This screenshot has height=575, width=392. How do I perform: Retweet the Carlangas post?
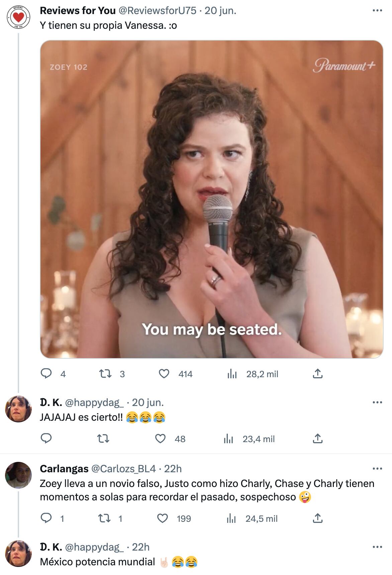click(104, 518)
